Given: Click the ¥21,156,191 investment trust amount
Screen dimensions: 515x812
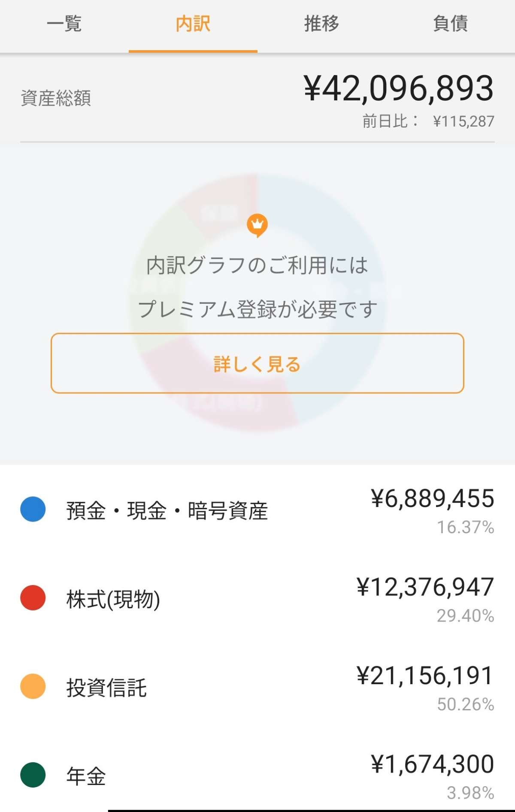Looking at the screenshot, I should (x=425, y=676).
